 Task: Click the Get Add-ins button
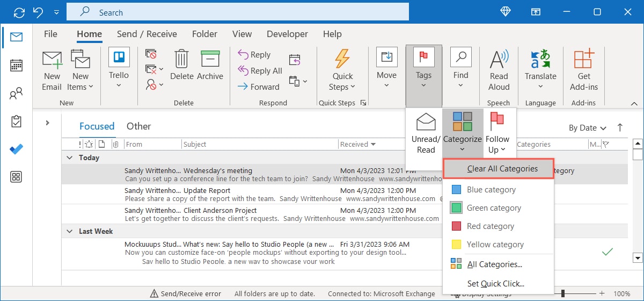coord(584,70)
